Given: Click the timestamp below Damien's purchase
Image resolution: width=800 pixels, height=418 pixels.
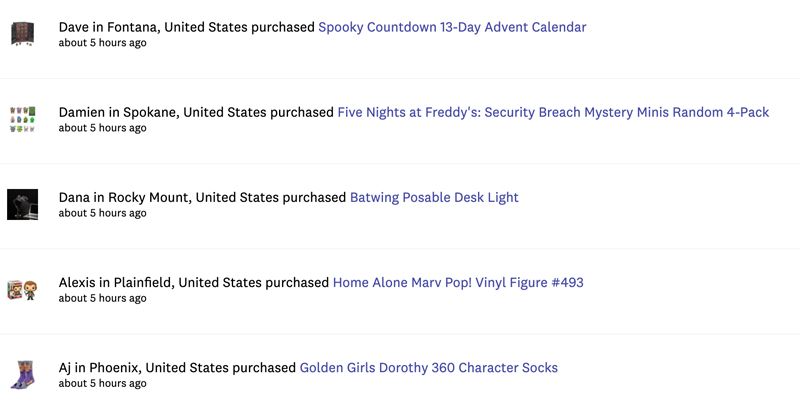Looking at the screenshot, I should point(102,128).
